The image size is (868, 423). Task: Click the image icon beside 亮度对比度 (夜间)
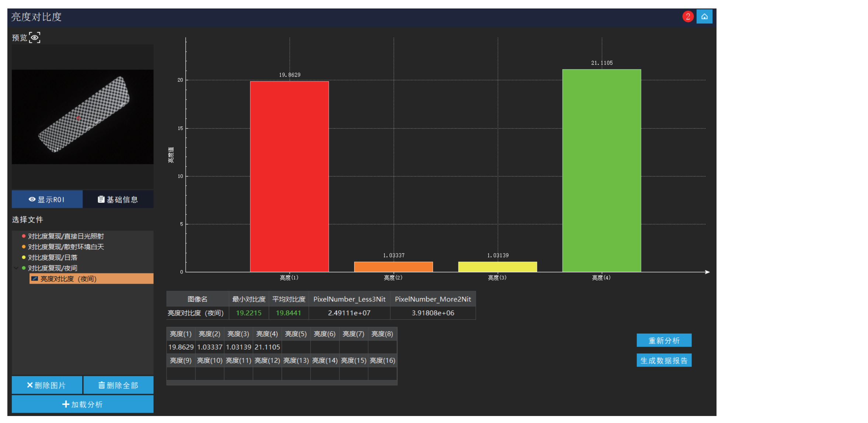(x=34, y=279)
